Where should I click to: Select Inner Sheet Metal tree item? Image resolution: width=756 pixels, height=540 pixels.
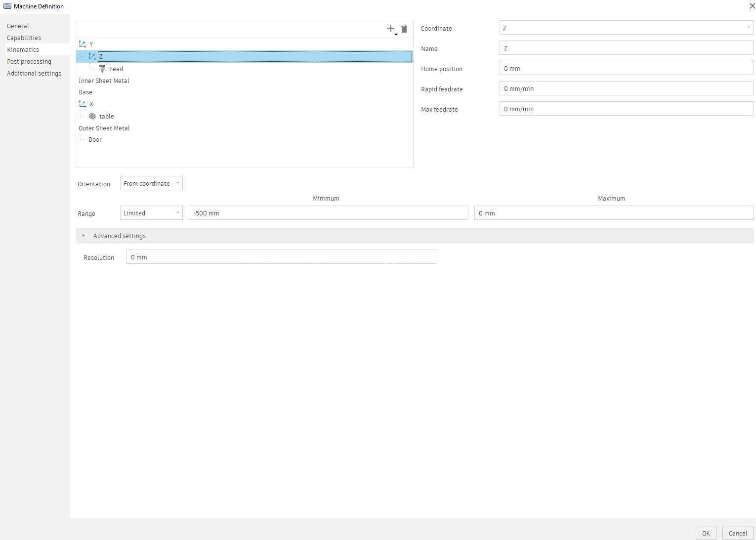(x=104, y=81)
